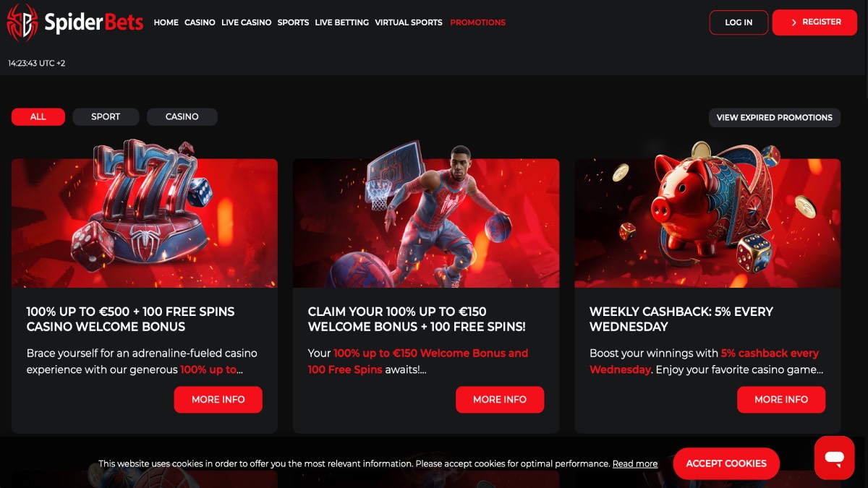Click the SpiderBets spider logo icon

click(x=22, y=22)
